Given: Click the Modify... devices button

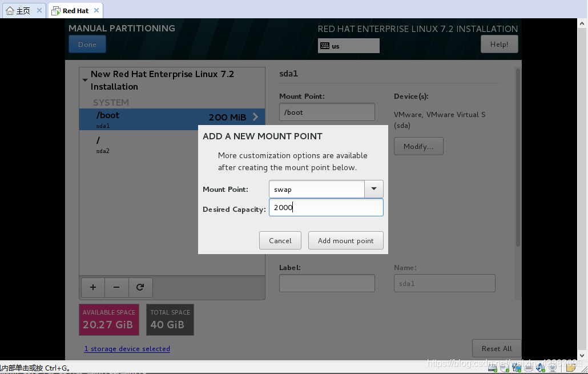Looking at the screenshot, I should click(x=418, y=146).
